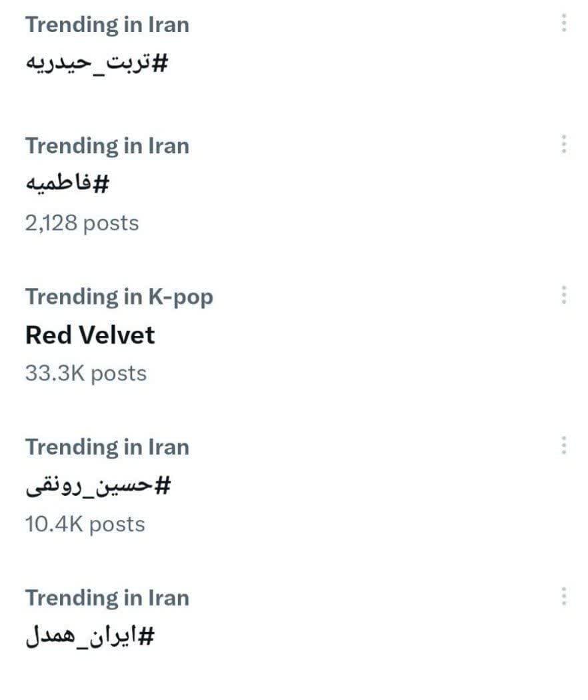This screenshot has width=588, height=700.
Task: Open the #ایران_همدل hashtag
Action: tap(90, 637)
